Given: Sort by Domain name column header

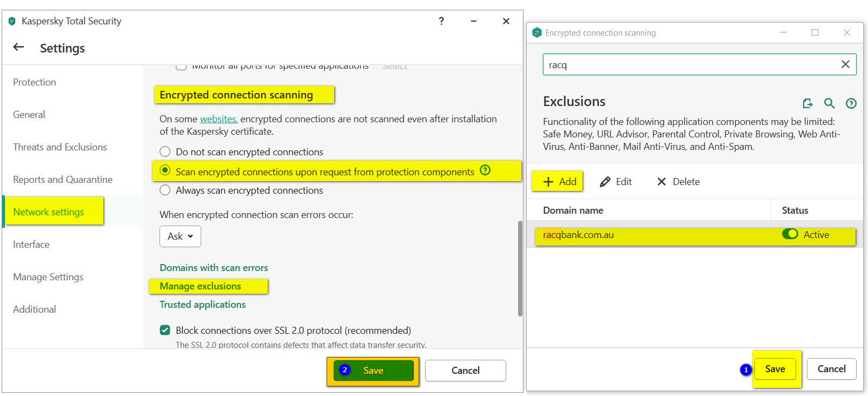Looking at the screenshot, I should pyautogui.click(x=573, y=210).
